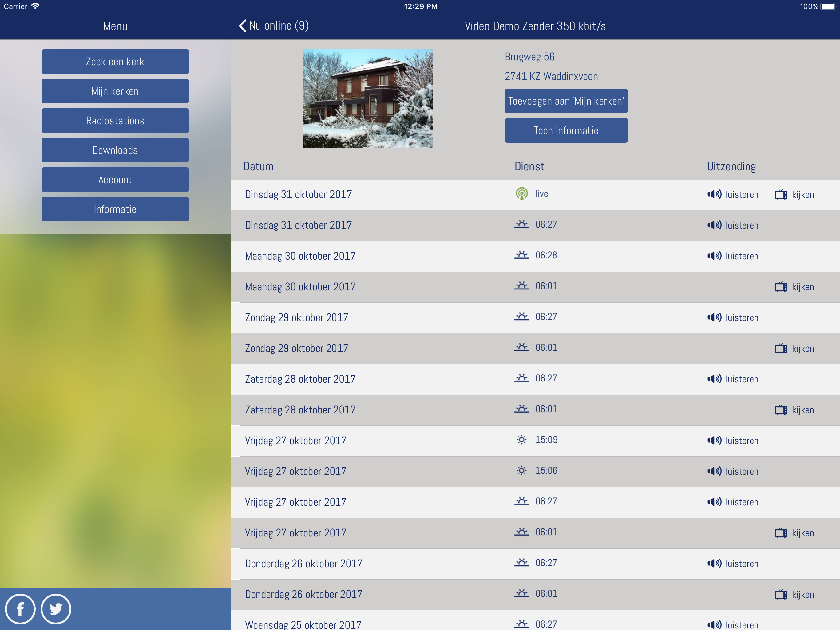This screenshot has height=630, width=840.
Task: Open Radiostations menu item
Action: (x=115, y=121)
